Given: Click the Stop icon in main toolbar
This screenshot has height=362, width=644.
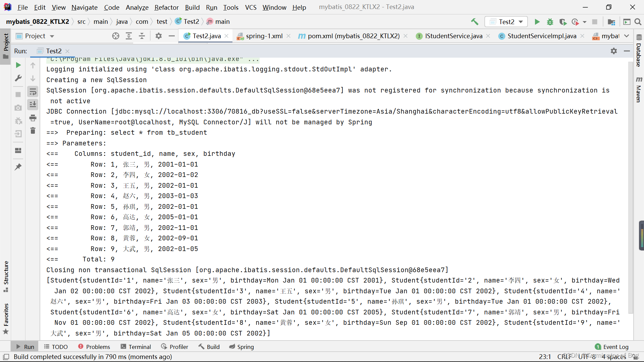Looking at the screenshot, I should [x=595, y=22].
